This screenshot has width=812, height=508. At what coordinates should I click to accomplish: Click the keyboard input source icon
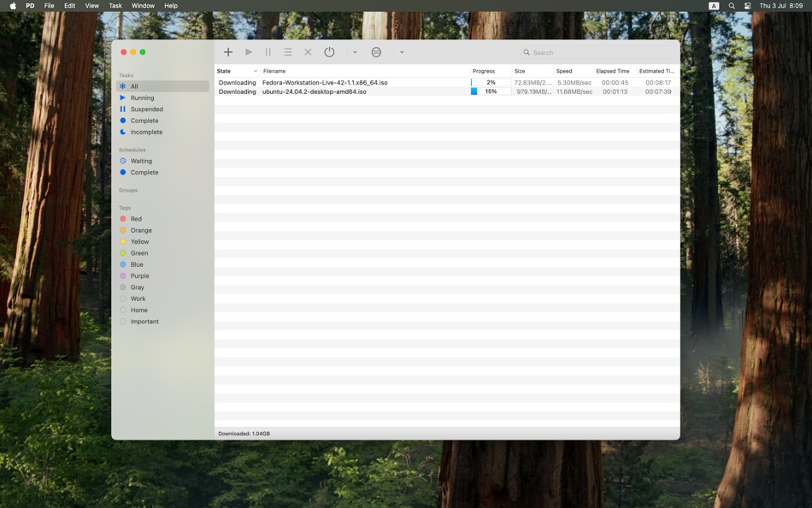click(x=714, y=6)
